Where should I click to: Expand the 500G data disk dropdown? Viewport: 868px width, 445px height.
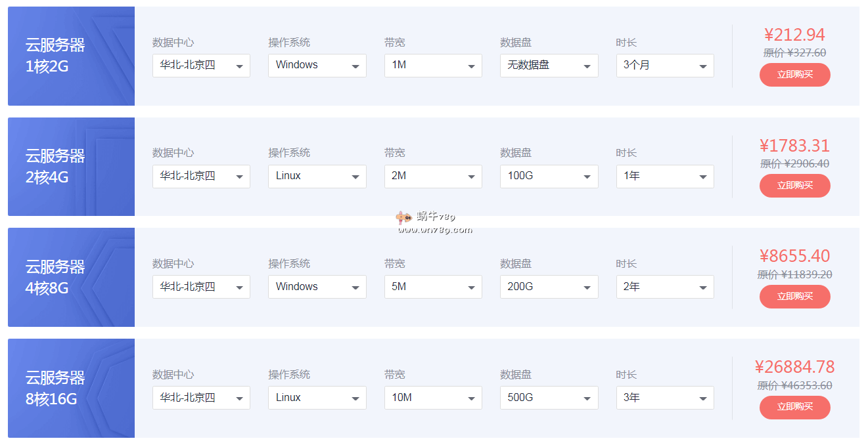pyautogui.click(x=549, y=398)
